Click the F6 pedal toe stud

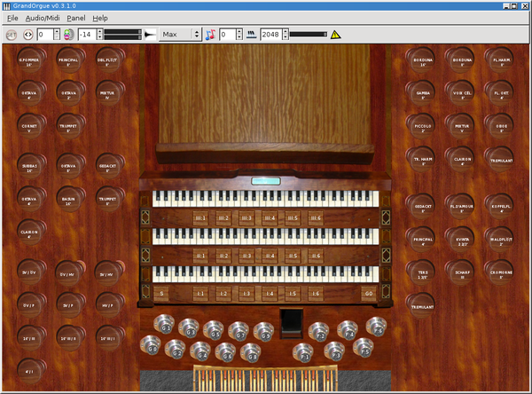376,327
